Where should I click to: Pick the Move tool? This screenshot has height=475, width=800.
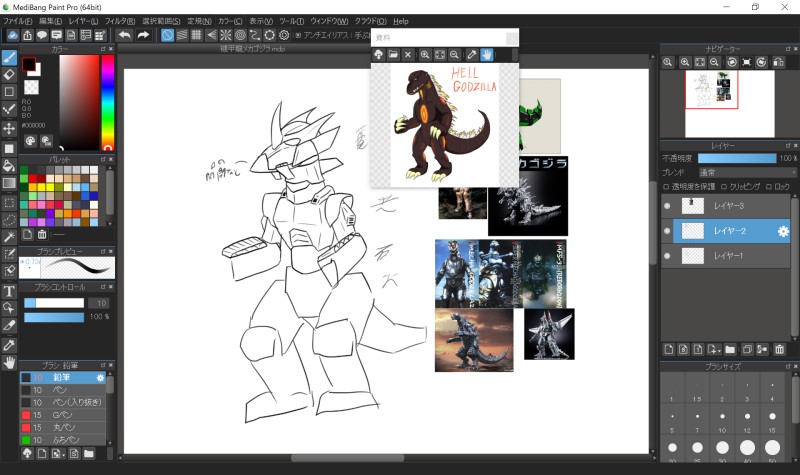pyautogui.click(x=9, y=129)
